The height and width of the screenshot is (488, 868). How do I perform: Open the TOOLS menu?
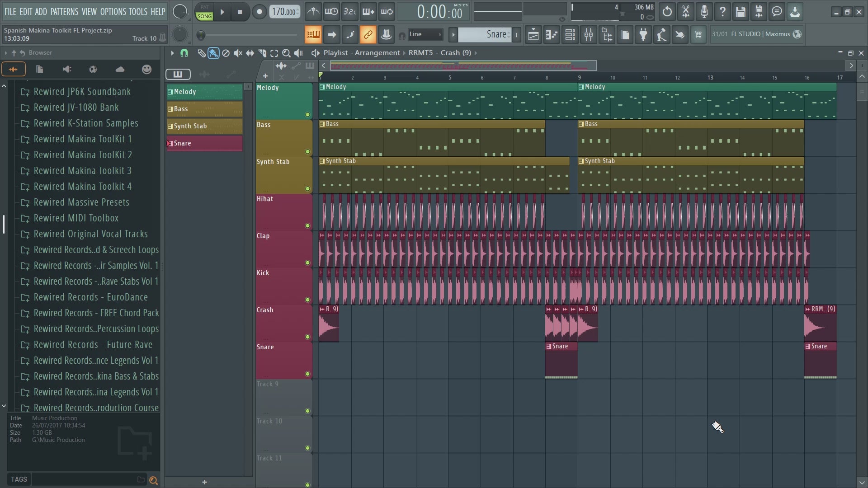138,12
